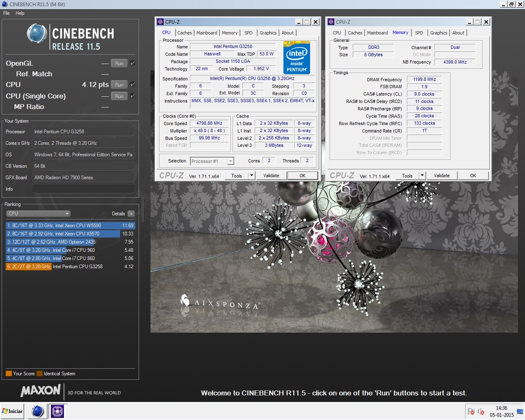This screenshot has width=525, height=420.
Task: Click the Cinebench title bar icon
Action: (5, 4)
